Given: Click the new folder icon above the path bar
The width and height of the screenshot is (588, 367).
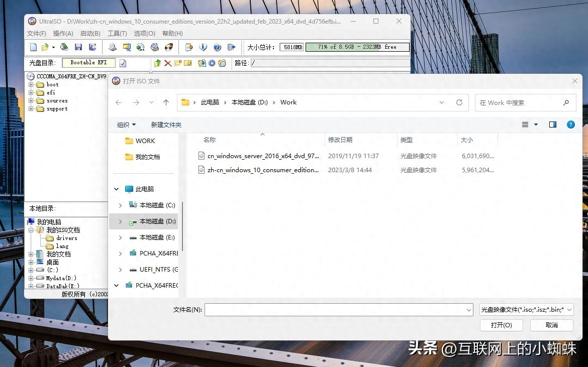Looking at the screenshot, I should tap(177, 63).
